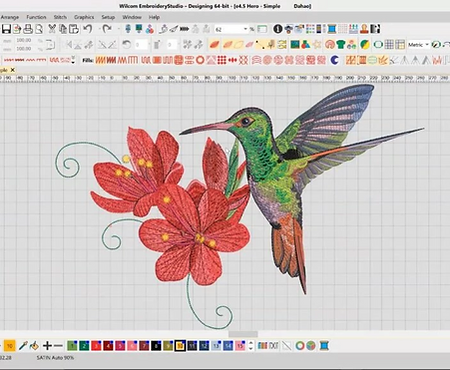Open the zoom percentage dropdown
This screenshot has height=370, width=450.
(x=245, y=29)
